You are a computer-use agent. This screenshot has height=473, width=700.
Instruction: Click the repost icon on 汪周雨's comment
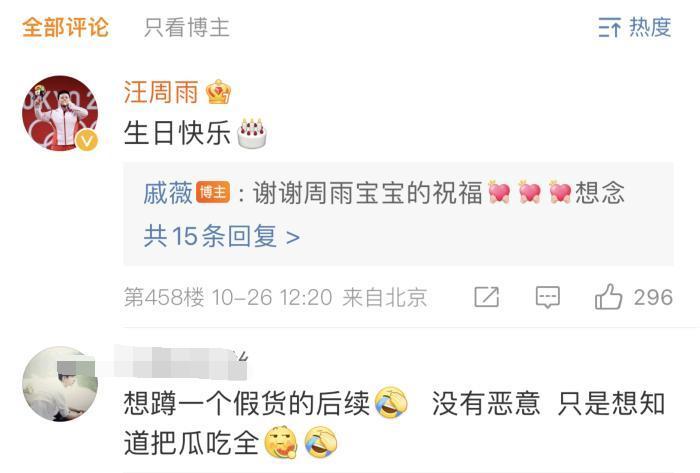pos(487,297)
